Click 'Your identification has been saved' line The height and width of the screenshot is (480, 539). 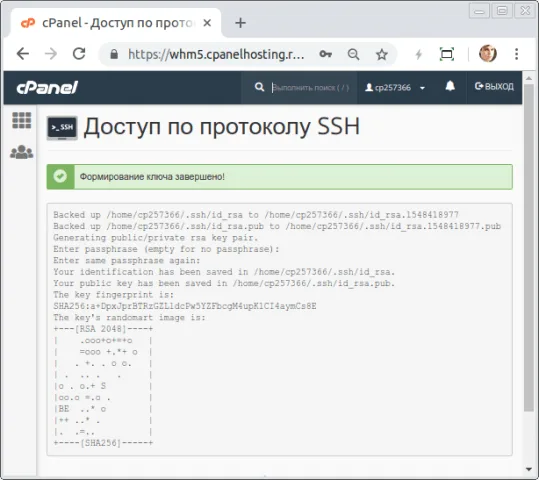click(x=224, y=272)
